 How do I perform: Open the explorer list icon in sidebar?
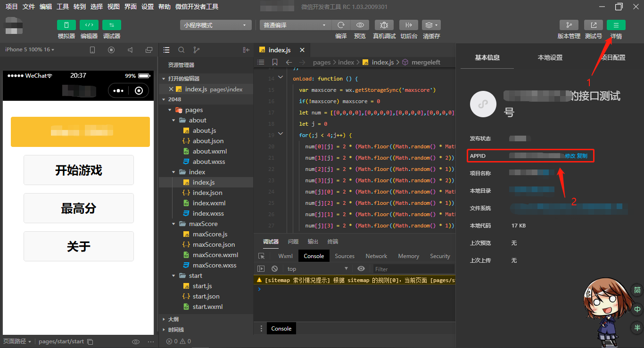(x=166, y=50)
